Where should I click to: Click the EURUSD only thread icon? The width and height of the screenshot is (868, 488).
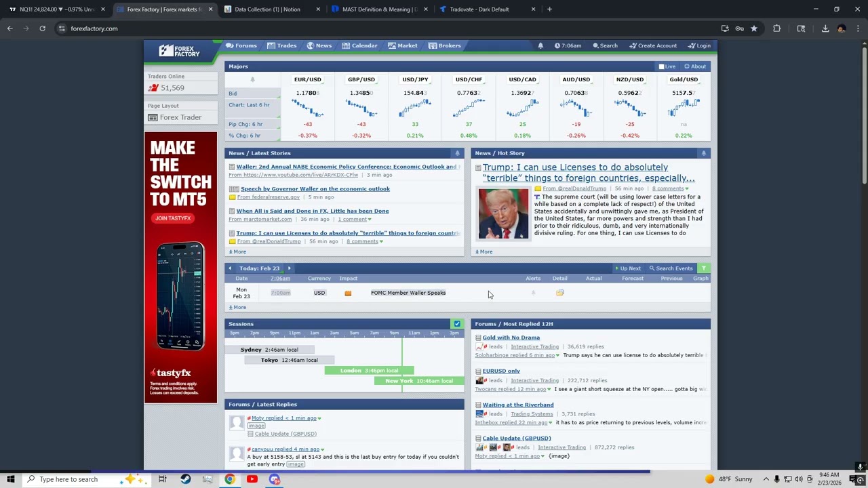click(x=478, y=371)
